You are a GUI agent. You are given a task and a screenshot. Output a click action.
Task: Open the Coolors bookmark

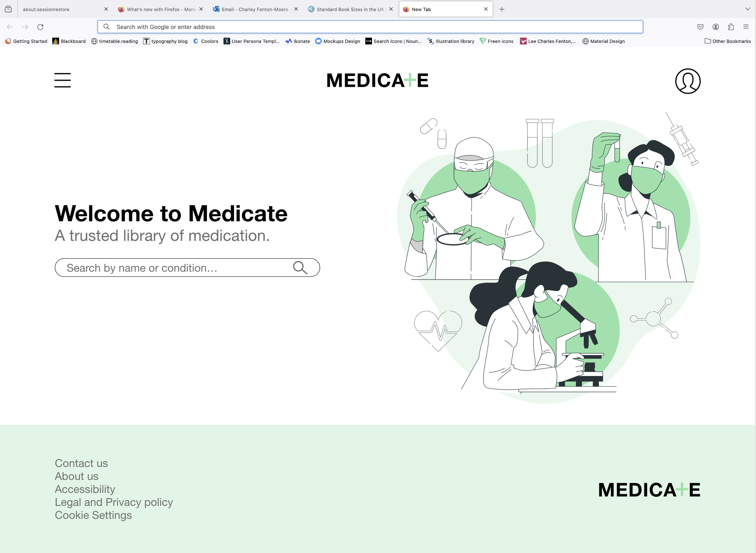(206, 41)
